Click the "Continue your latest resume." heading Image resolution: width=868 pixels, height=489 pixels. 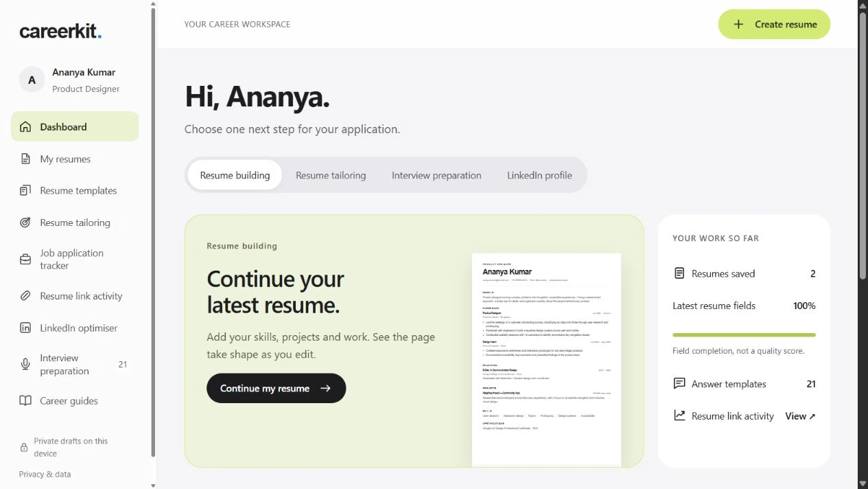click(275, 292)
